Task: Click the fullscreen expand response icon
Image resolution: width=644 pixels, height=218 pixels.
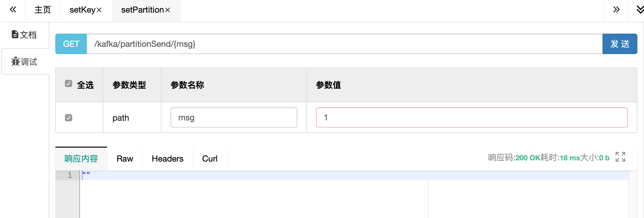Action: tap(620, 157)
